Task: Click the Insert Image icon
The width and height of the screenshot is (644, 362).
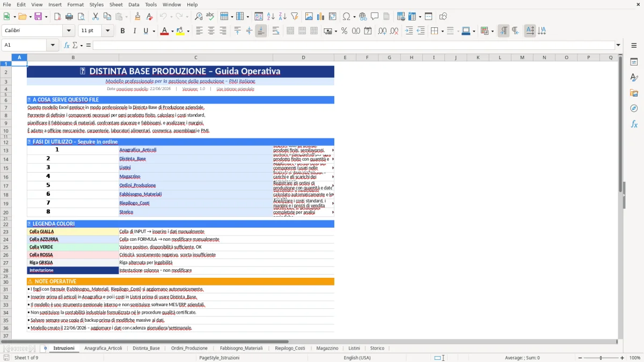Action: (x=309, y=17)
